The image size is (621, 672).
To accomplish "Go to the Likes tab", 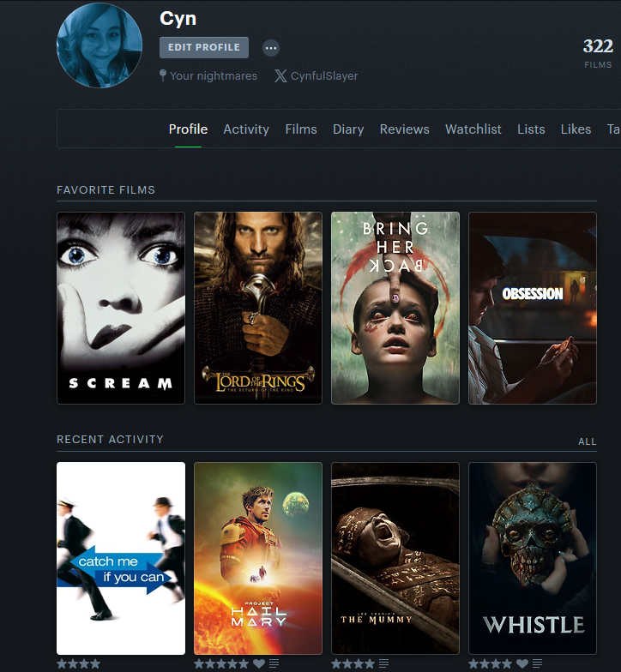I will pos(576,129).
